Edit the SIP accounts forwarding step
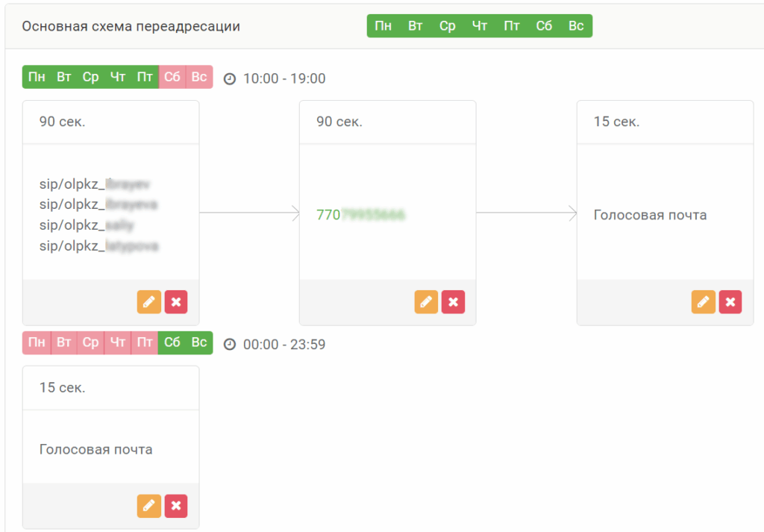This screenshot has height=532, width=764. point(149,302)
